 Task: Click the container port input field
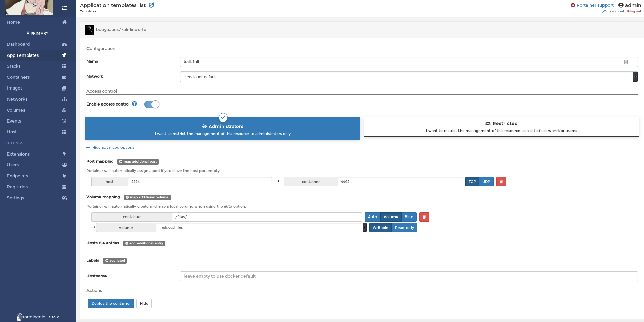(x=401, y=182)
